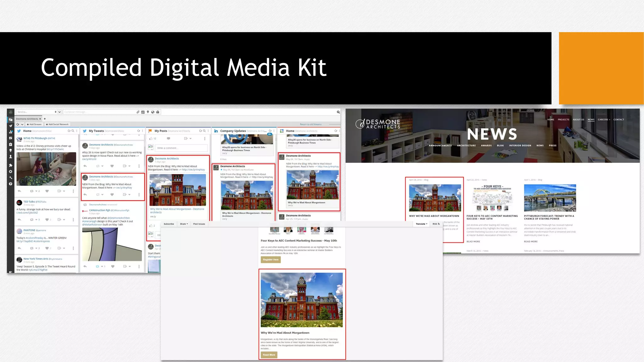Click the privacy lock icon in compose box

point(158,112)
